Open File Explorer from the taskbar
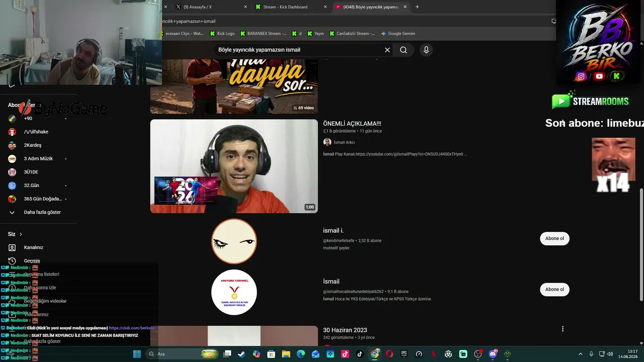This screenshot has height=362, width=644. click(286, 354)
